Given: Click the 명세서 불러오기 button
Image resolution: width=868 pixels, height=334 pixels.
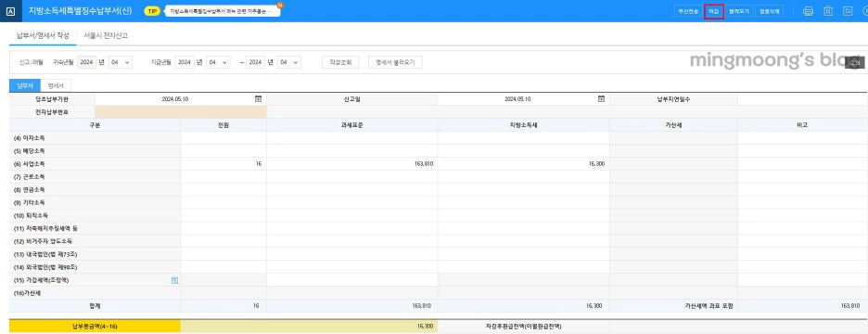Looking at the screenshot, I should pos(395,62).
